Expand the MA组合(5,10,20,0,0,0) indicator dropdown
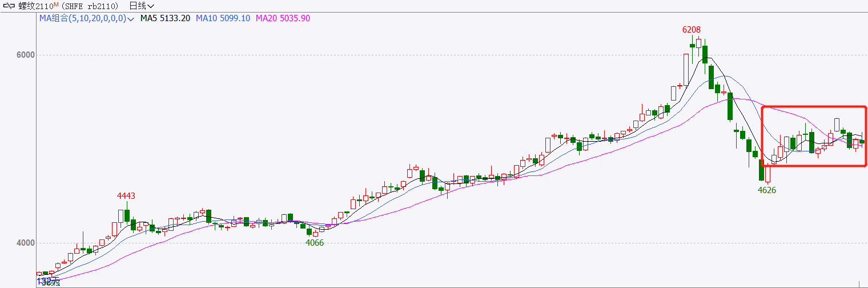 (87, 18)
